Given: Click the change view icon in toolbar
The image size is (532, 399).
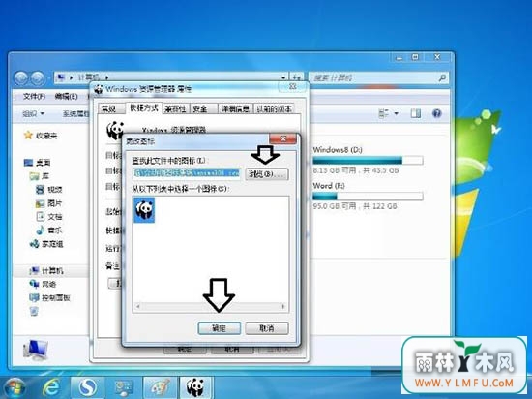Looking at the screenshot, I should point(383,113).
